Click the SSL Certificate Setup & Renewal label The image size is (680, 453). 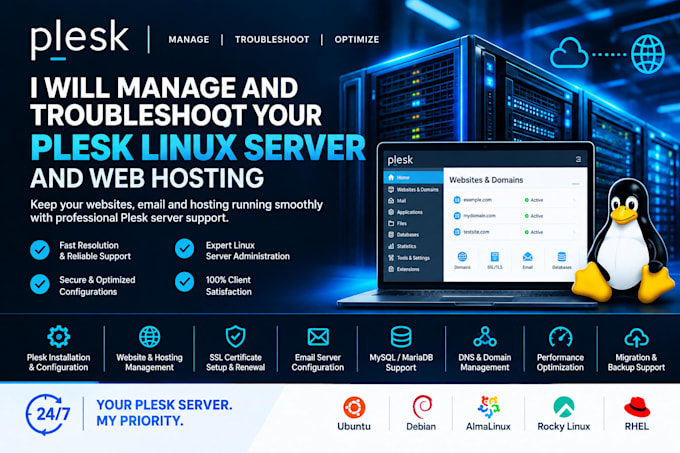pyautogui.click(x=235, y=362)
